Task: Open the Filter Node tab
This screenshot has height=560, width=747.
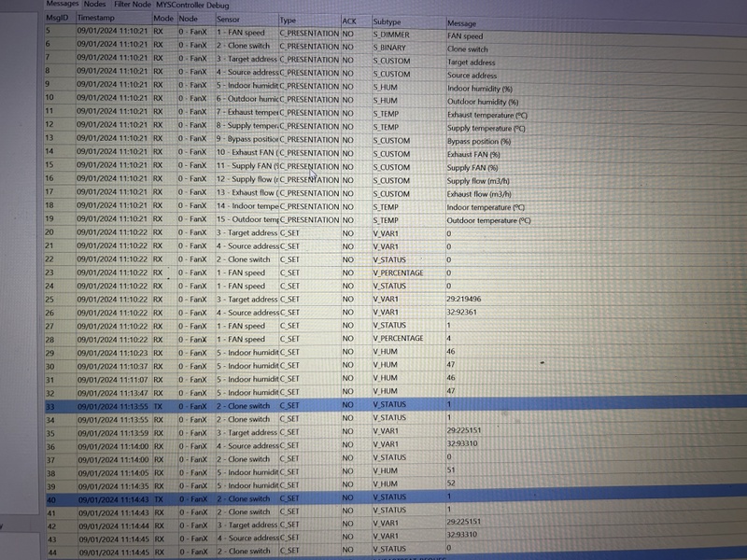Action: 133,5
